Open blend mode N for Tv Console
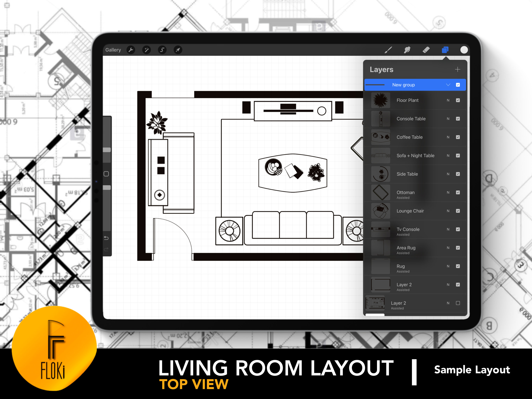Viewport: 532px width, 399px height. 448,229
